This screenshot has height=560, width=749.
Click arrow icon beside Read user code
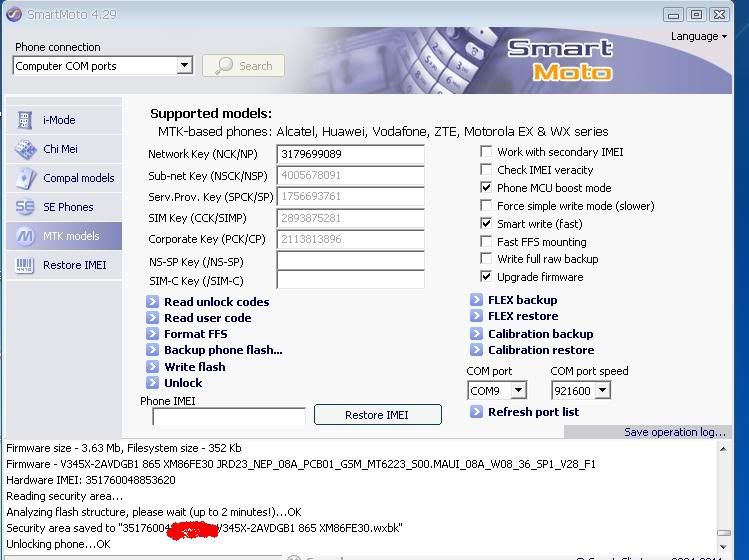pos(152,317)
